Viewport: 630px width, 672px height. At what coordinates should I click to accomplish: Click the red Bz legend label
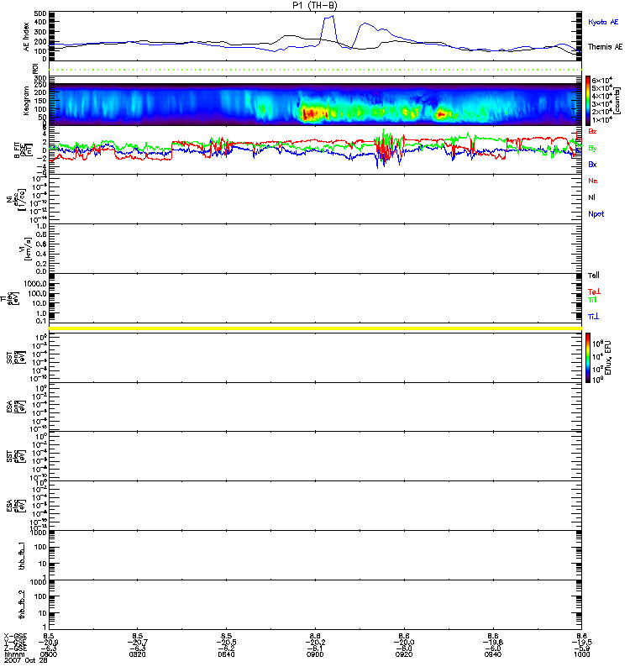[592, 131]
